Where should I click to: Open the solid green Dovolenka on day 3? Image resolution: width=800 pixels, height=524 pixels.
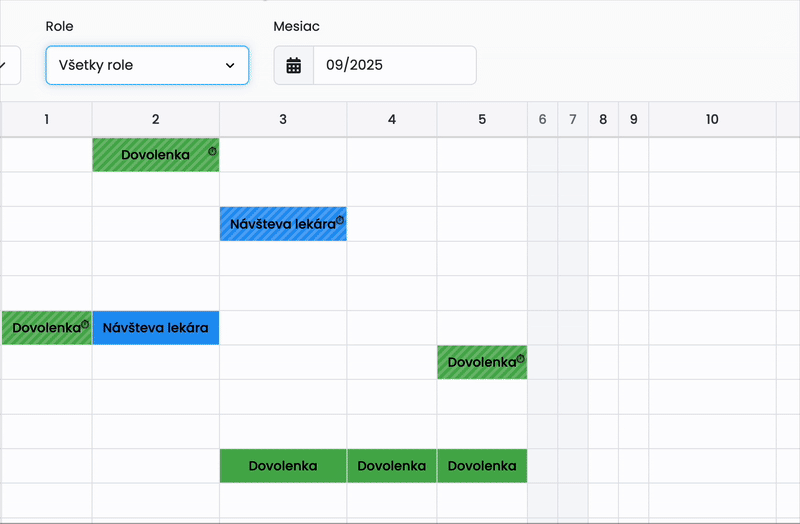coord(283,466)
